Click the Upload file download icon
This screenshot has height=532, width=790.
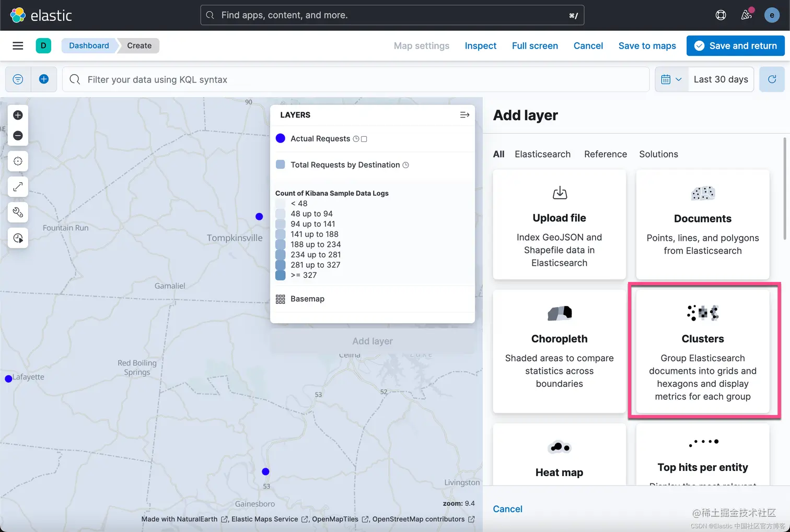coord(560,193)
